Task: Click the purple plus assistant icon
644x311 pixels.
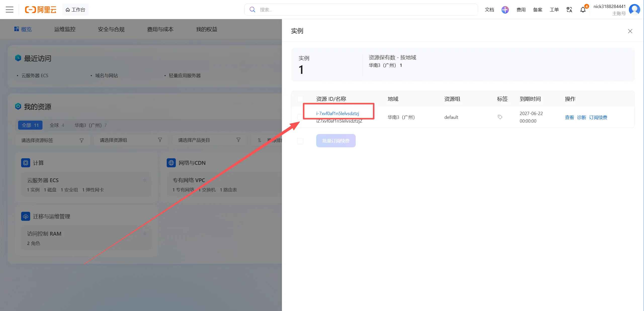Action: pos(505,10)
